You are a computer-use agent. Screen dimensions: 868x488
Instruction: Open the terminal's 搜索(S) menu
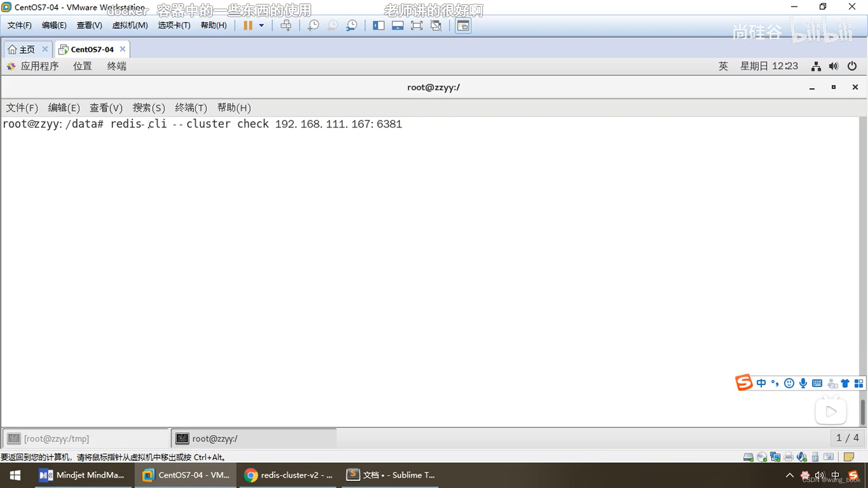(x=148, y=108)
